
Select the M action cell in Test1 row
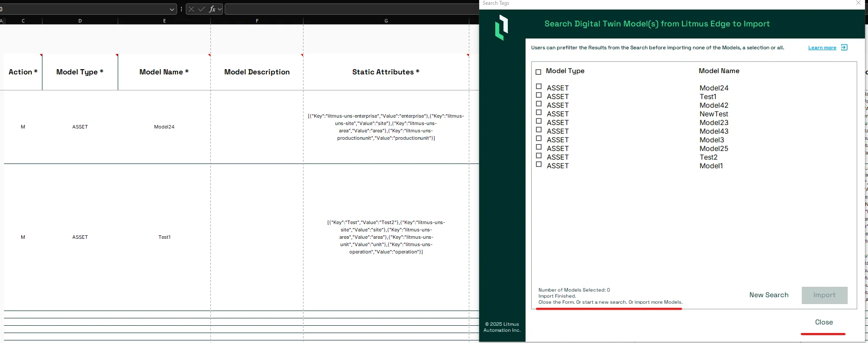[x=23, y=237]
